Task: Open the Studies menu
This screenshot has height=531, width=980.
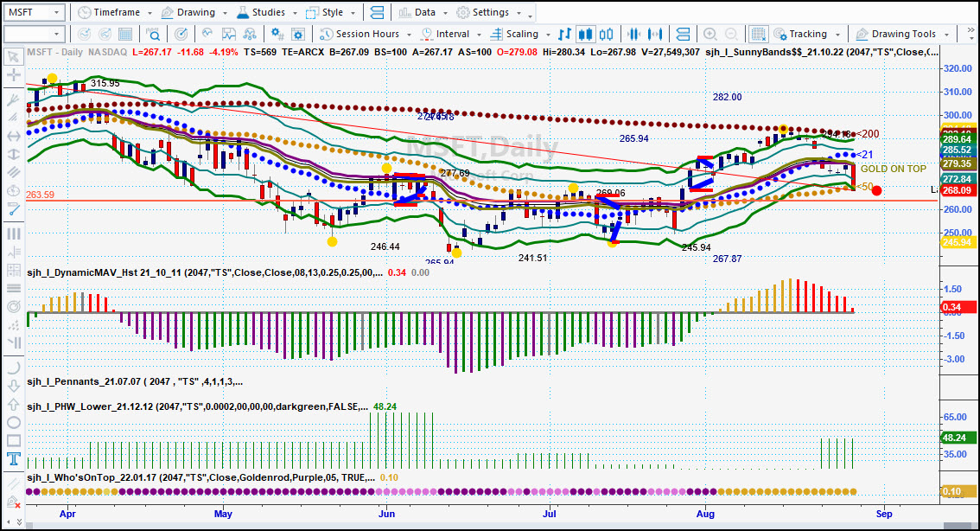Action: pyautogui.click(x=268, y=12)
